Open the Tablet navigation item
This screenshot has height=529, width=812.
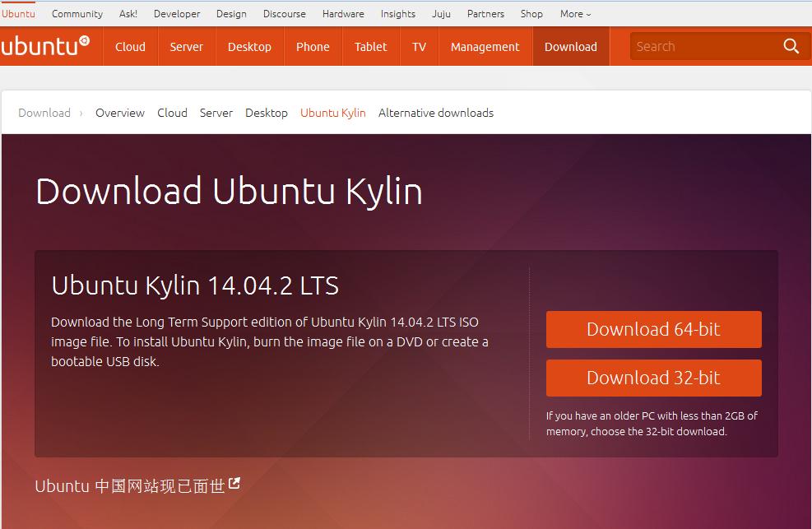pyautogui.click(x=371, y=47)
